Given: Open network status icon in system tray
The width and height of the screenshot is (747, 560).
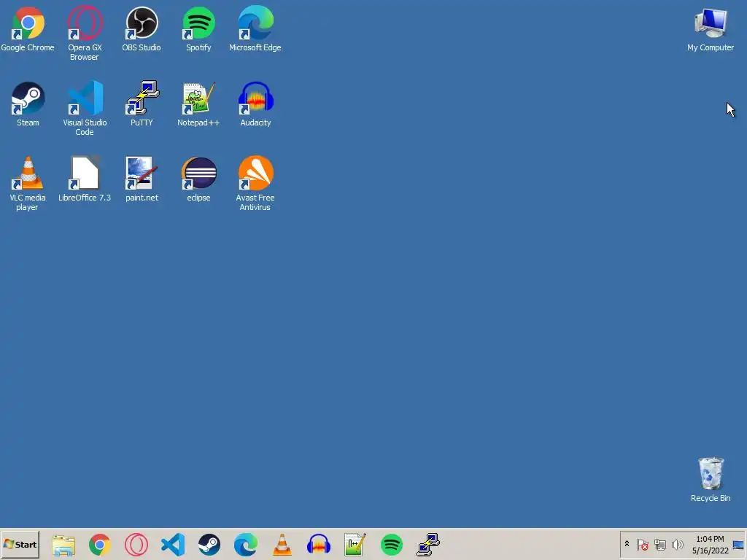Looking at the screenshot, I should (659, 544).
